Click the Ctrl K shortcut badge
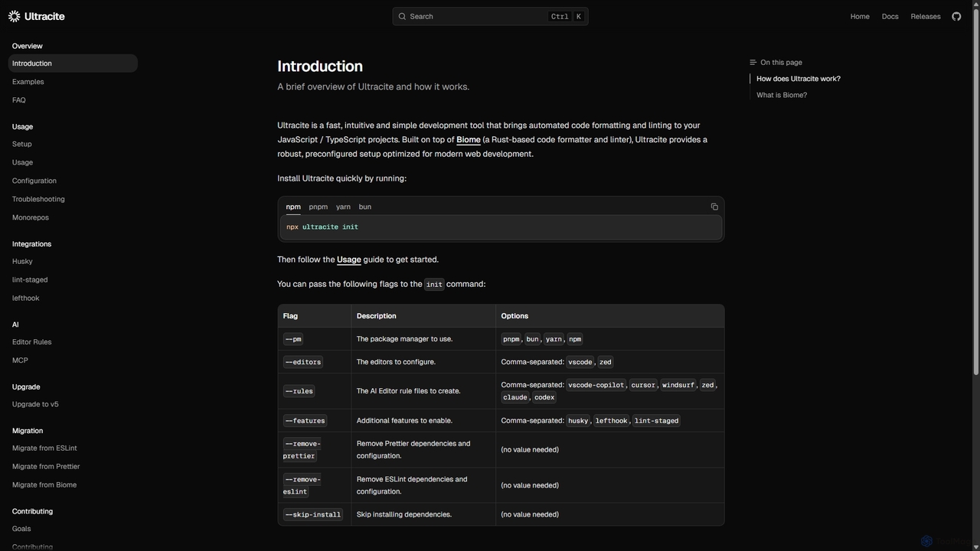 tap(567, 16)
